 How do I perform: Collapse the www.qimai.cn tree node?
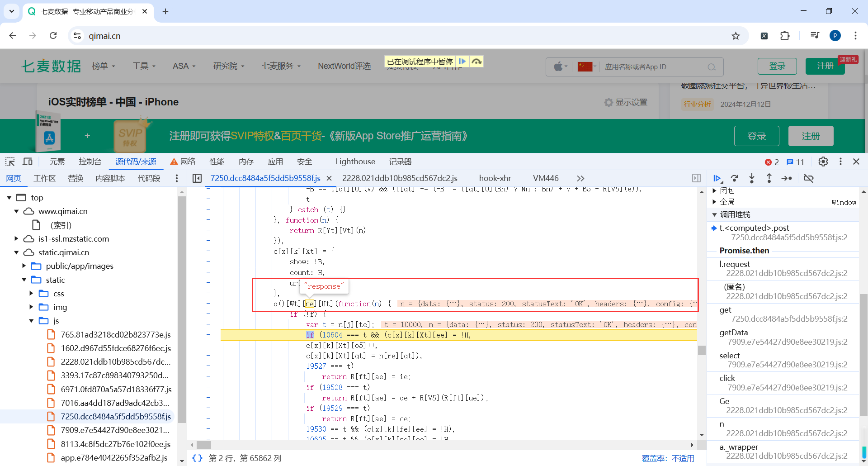point(17,211)
